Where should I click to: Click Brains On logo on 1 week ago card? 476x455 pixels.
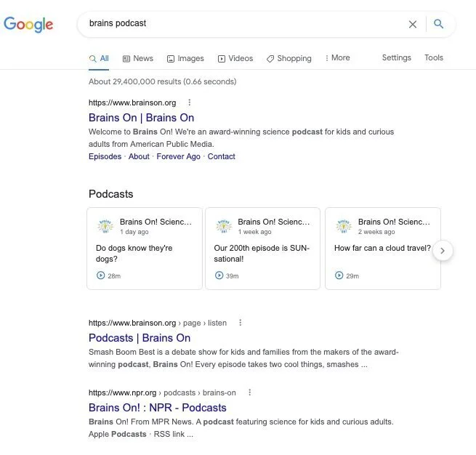coord(224,226)
